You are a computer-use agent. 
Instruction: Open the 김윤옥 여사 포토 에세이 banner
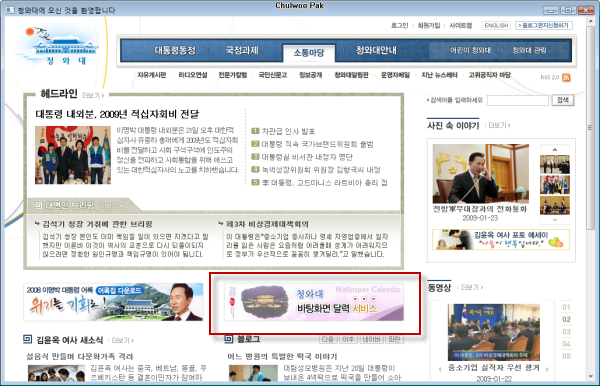pyautogui.click(x=501, y=239)
